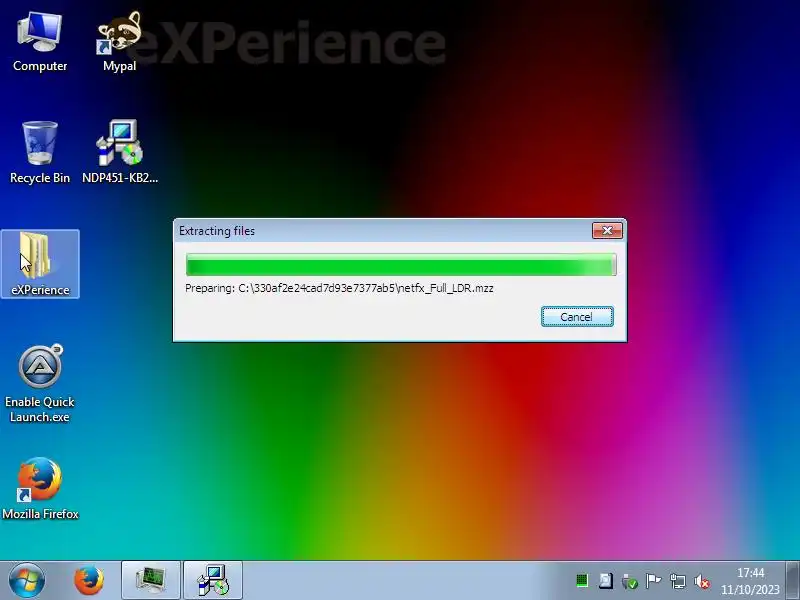Click the green square tray icon
This screenshot has height=600, width=800.
[582, 580]
